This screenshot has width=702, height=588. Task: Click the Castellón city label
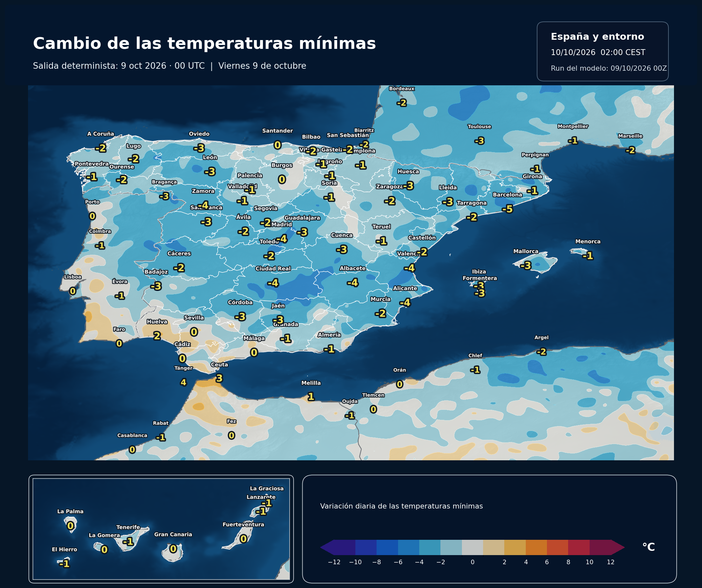pos(422,238)
